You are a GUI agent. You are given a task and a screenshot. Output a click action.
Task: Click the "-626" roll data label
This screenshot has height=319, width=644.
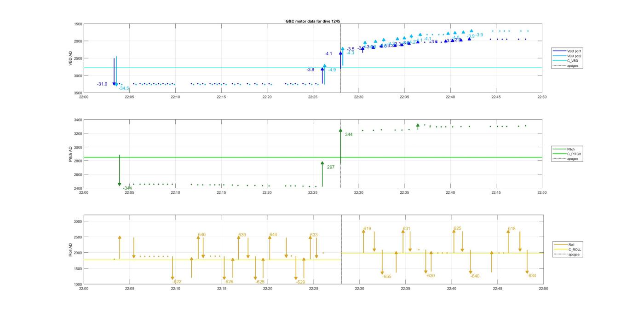(x=229, y=282)
